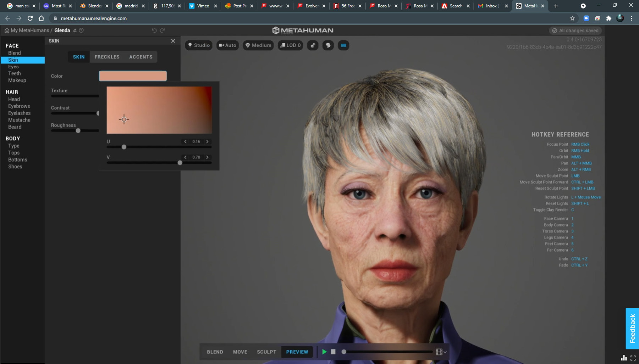Viewport: 639px width, 364px height.
Task: Open Eyes settings under Face
Action: pyautogui.click(x=13, y=67)
